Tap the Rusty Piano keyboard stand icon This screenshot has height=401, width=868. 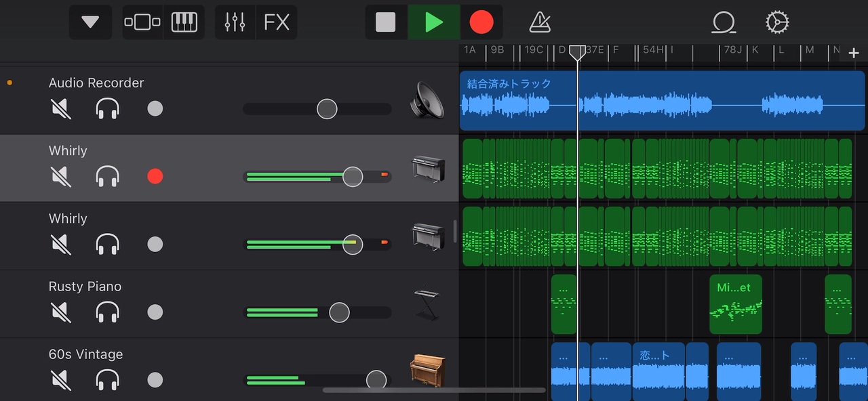(428, 305)
